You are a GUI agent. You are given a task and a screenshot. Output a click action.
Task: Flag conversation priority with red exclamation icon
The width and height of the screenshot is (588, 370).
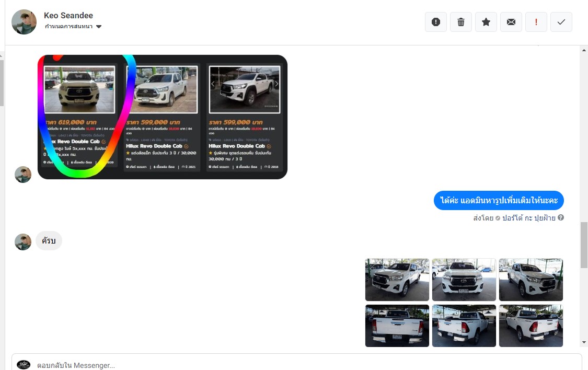(536, 22)
